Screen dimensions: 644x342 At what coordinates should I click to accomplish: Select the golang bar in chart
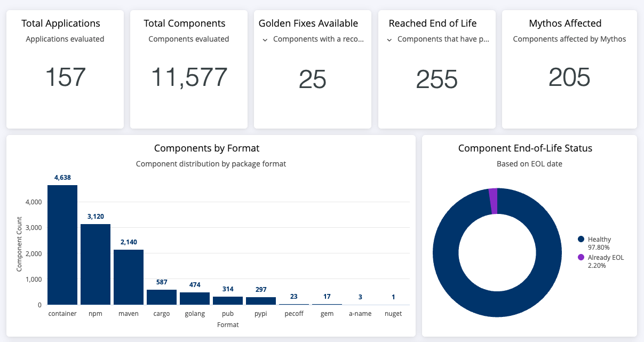(x=195, y=298)
